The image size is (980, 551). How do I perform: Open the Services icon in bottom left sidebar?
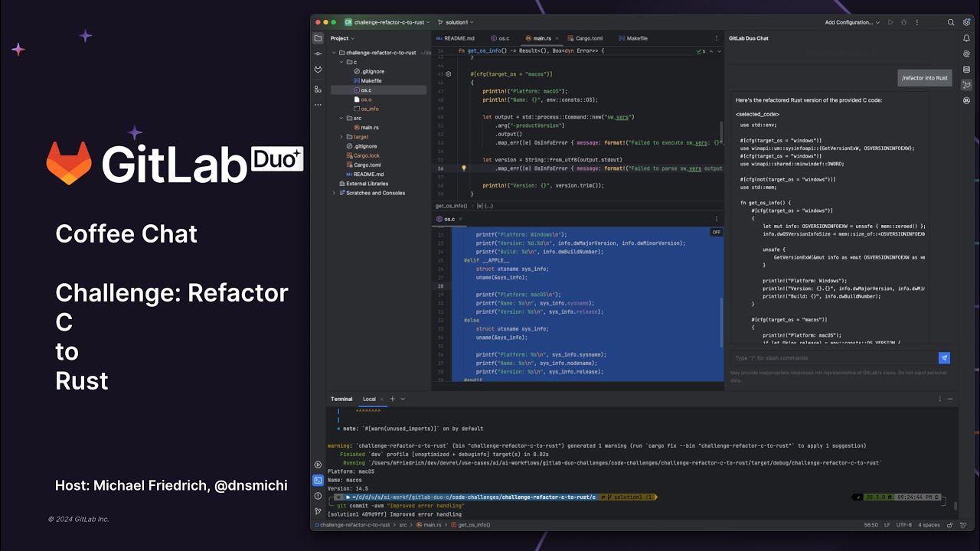[318, 465]
